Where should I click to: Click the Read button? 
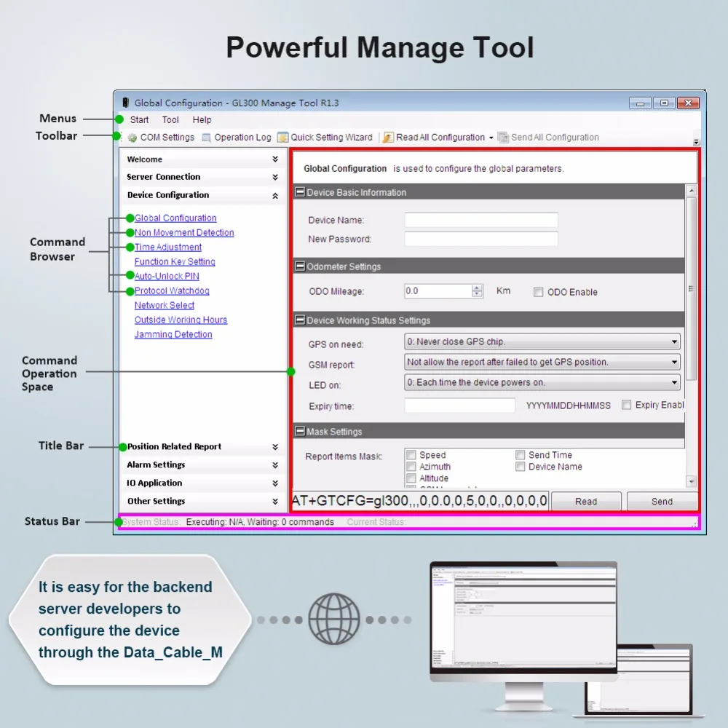(586, 502)
